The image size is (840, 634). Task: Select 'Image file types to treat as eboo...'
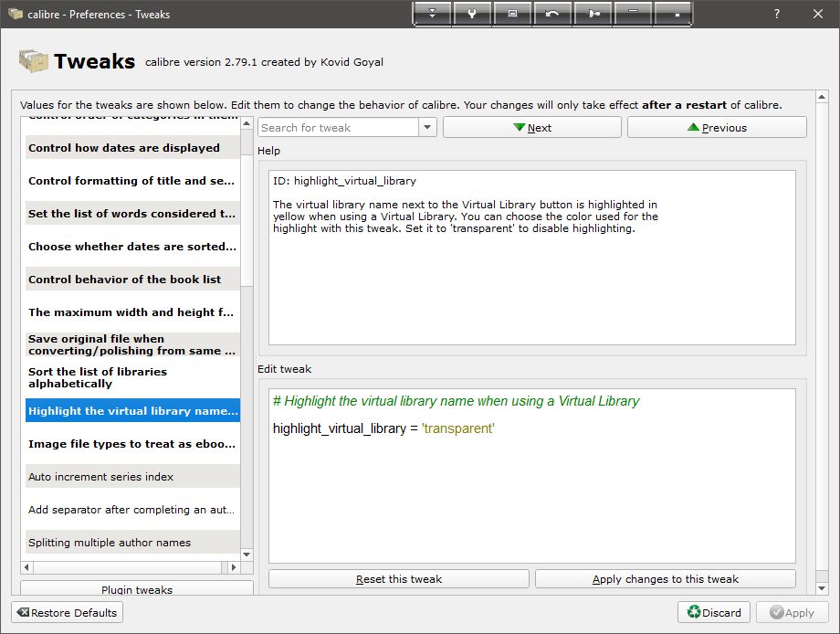pyautogui.click(x=132, y=444)
